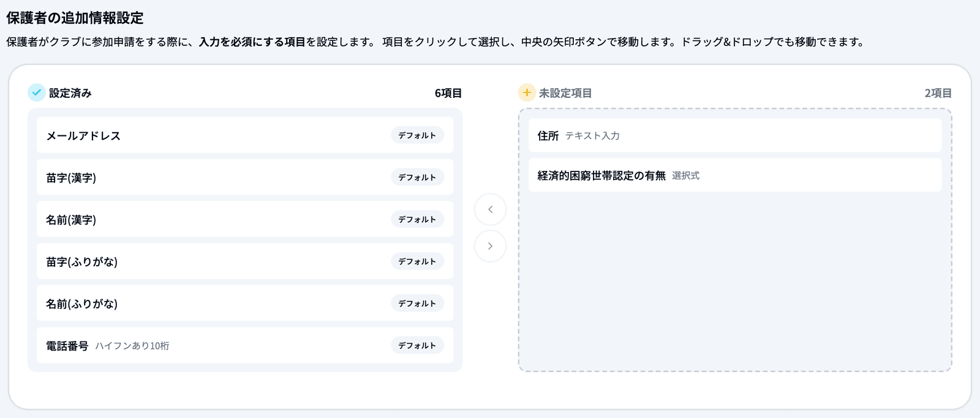Select the 名前(ふりがな) item
The height and width of the screenshot is (418, 980).
[245, 304]
